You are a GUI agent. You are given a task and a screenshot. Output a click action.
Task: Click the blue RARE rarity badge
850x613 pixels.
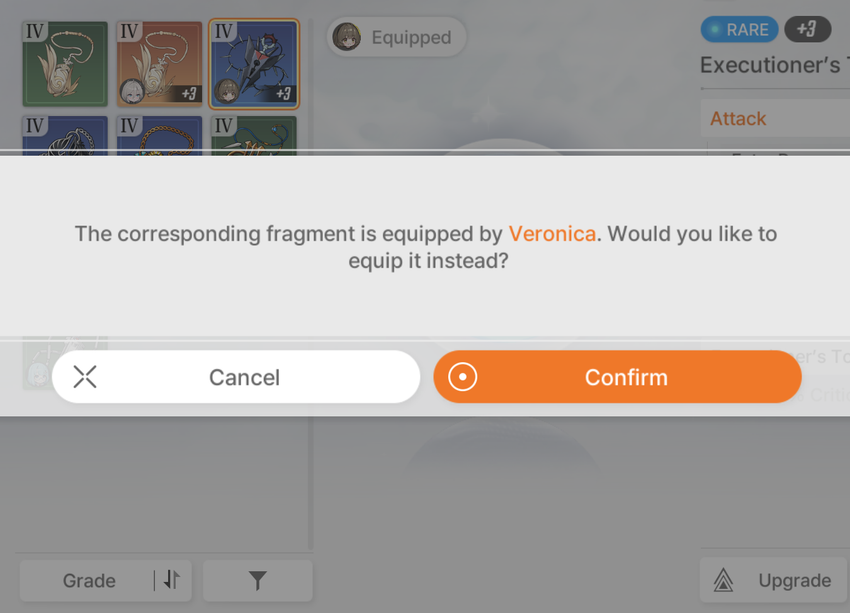[x=739, y=30]
